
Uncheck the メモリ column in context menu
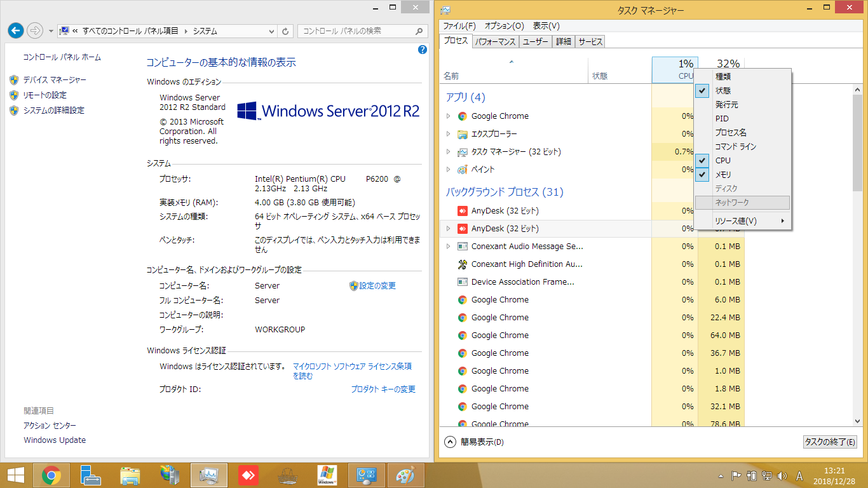pos(743,175)
